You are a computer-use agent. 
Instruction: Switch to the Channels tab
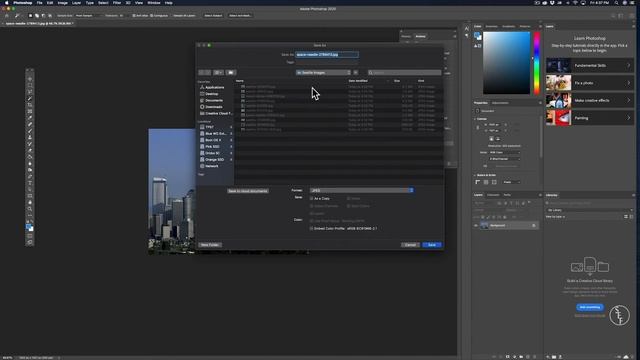click(x=493, y=195)
